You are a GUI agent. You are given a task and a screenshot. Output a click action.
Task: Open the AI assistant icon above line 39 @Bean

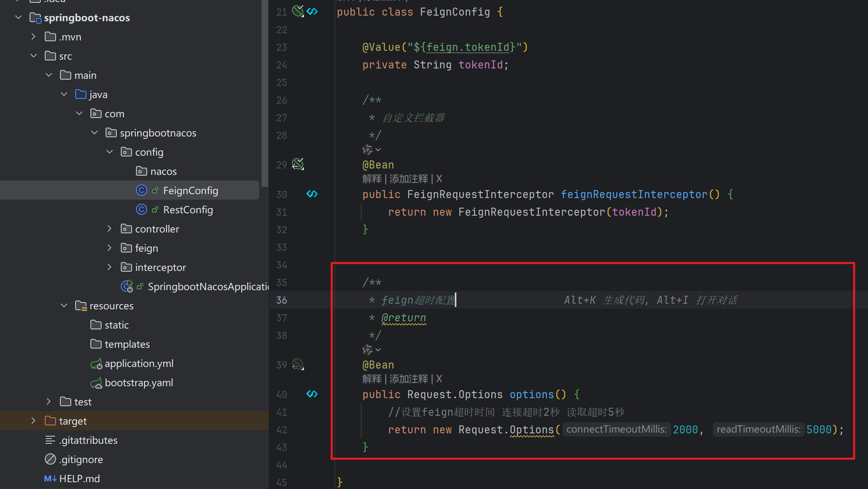368,350
